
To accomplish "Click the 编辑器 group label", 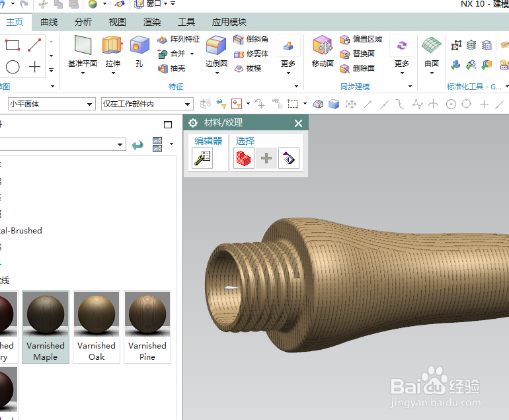I will pos(208,141).
